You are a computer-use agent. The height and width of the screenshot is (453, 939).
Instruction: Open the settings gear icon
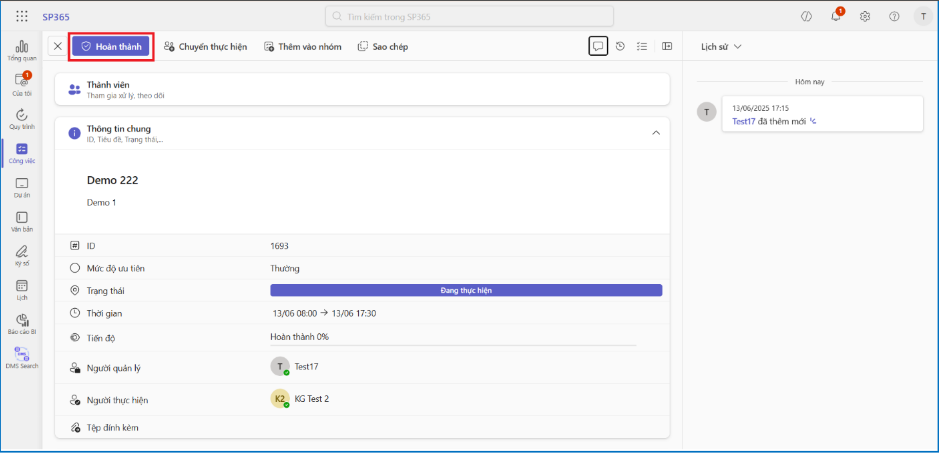click(x=865, y=16)
